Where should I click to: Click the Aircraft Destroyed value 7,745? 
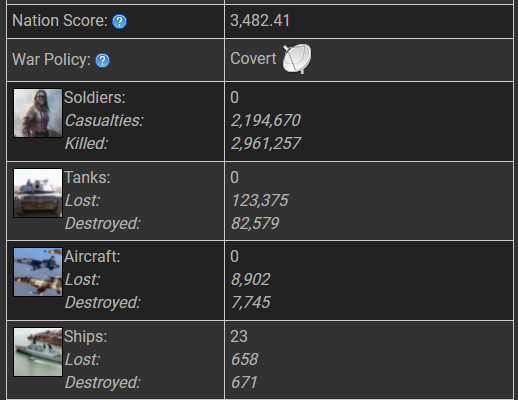pos(250,302)
